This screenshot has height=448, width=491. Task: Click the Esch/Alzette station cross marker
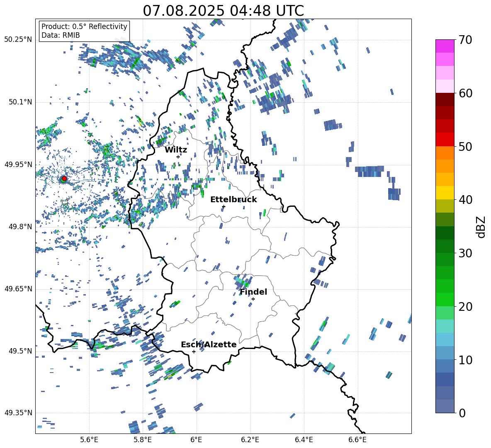pyautogui.click(x=194, y=351)
